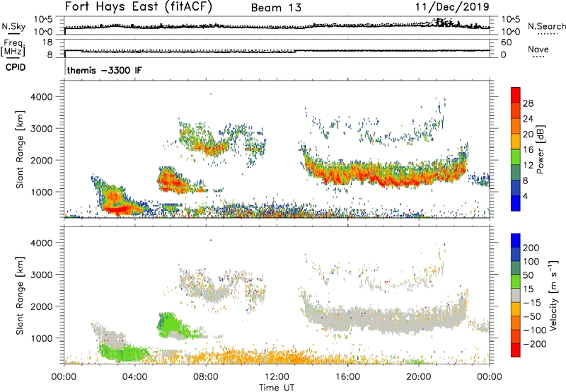The image size is (566, 392).
Task: Click the "1000" tick on the velocity panel
Action: click(x=41, y=338)
